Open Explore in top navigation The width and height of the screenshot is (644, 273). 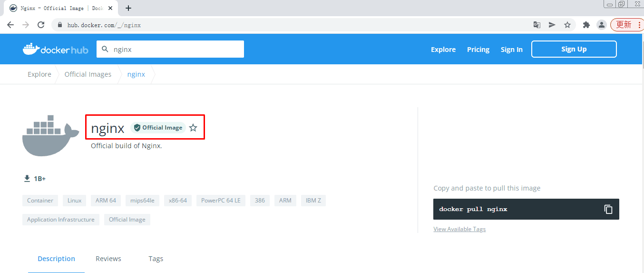(443, 50)
